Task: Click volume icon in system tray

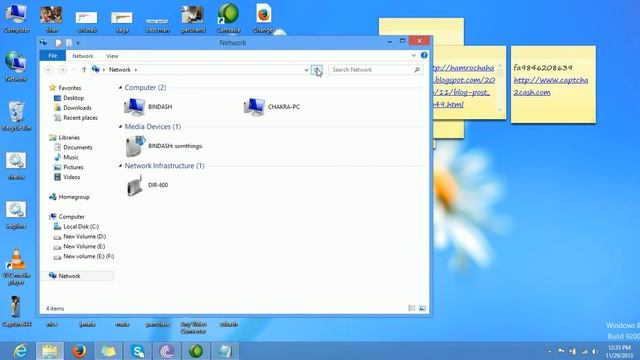Action: pyautogui.click(x=596, y=351)
